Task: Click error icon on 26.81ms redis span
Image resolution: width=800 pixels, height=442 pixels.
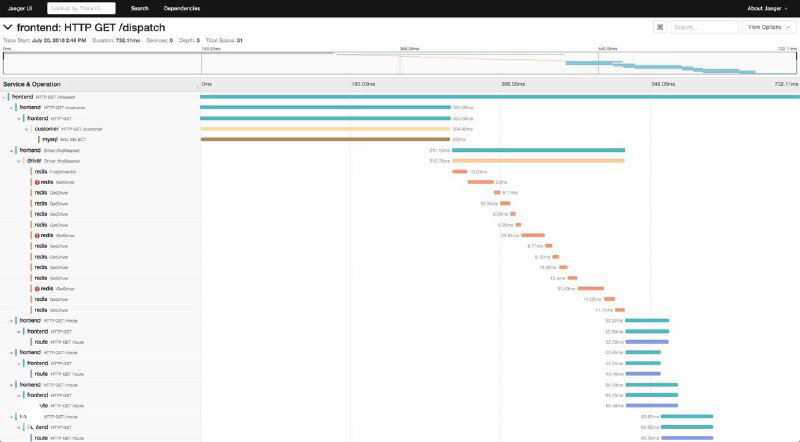Action: coord(37,235)
